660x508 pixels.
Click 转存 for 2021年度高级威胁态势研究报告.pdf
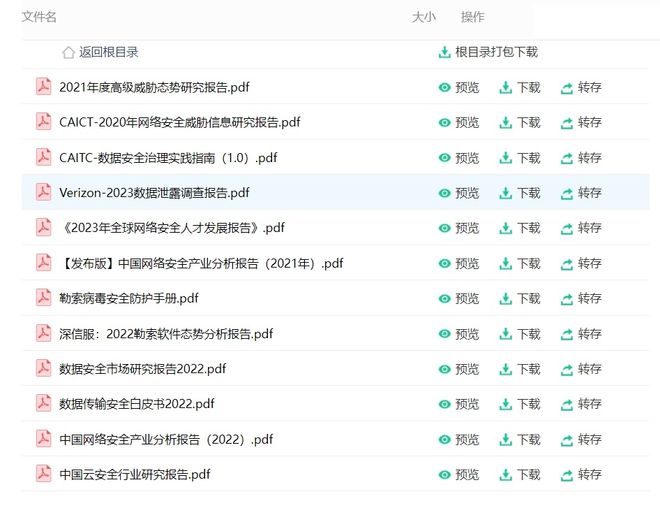(581, 88)
